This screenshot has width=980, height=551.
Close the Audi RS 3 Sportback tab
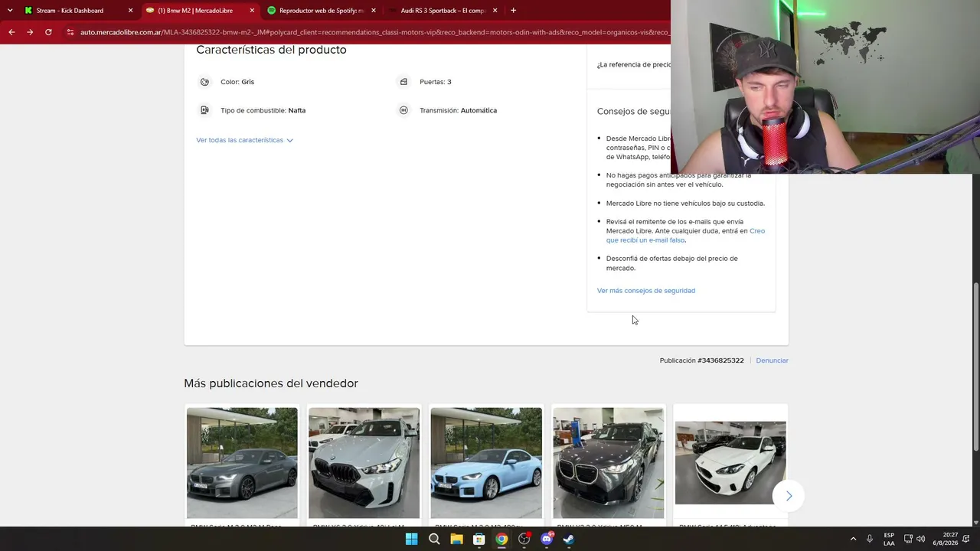pyautogui.click(x=495, y=11)
